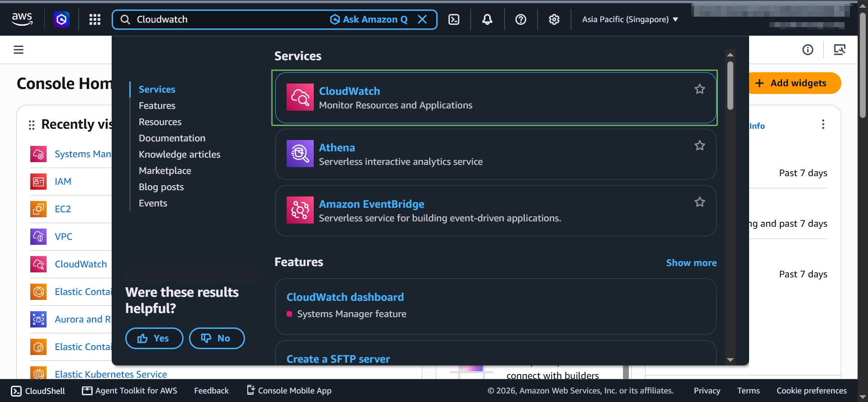868x402 pixels.
Task: Click the AWS logo home icon
Action: (x=22, y=19)
